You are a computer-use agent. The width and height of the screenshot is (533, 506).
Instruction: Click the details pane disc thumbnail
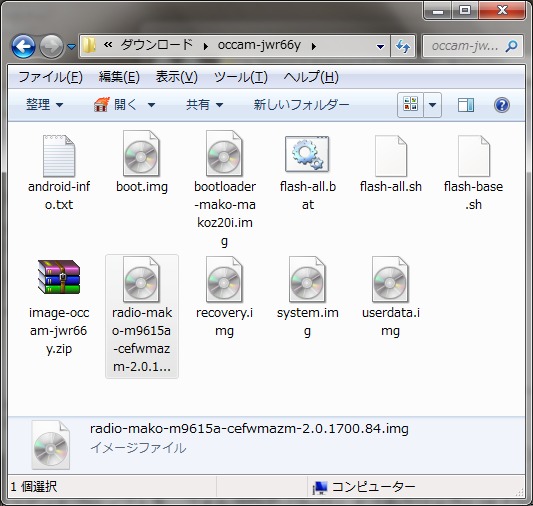[51, 446]
